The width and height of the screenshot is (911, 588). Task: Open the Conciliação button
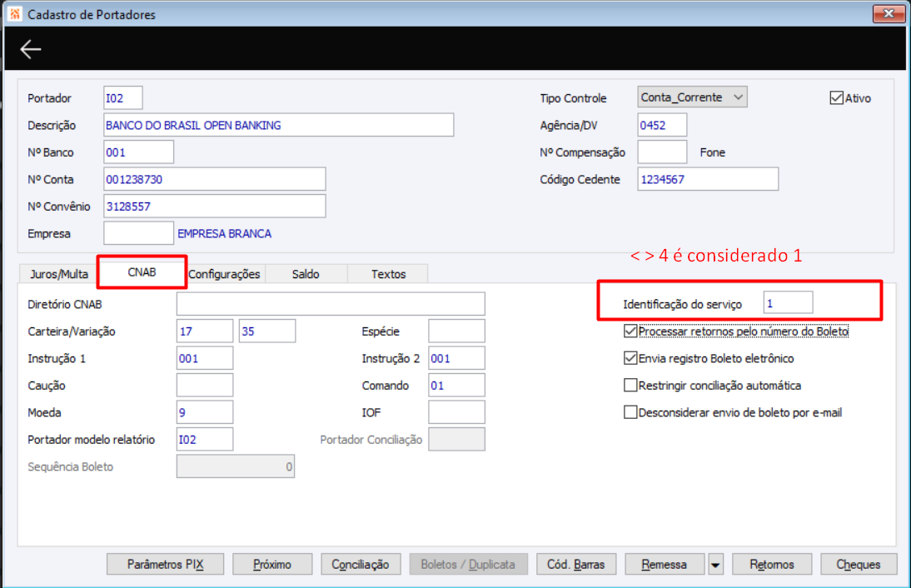361,564
